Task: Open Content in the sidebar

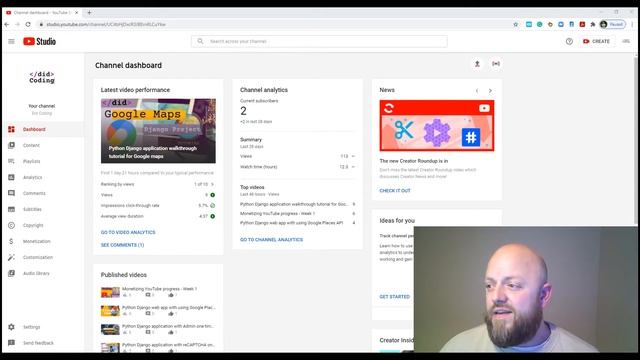Action: point(43,145)
